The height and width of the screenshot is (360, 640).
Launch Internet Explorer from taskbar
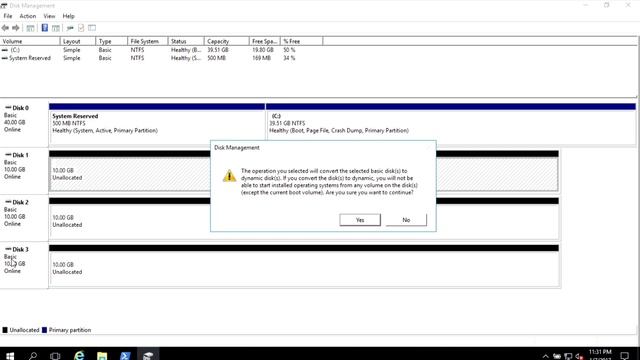click(x=79, y=355)
